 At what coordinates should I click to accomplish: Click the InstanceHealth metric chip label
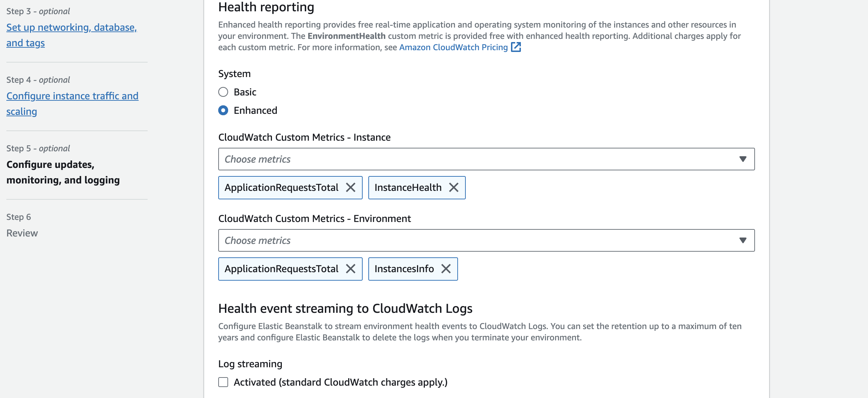[x=408, y=187]
